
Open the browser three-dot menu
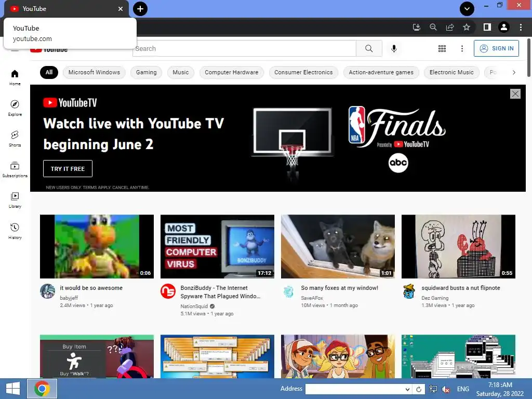coord(521,27)
